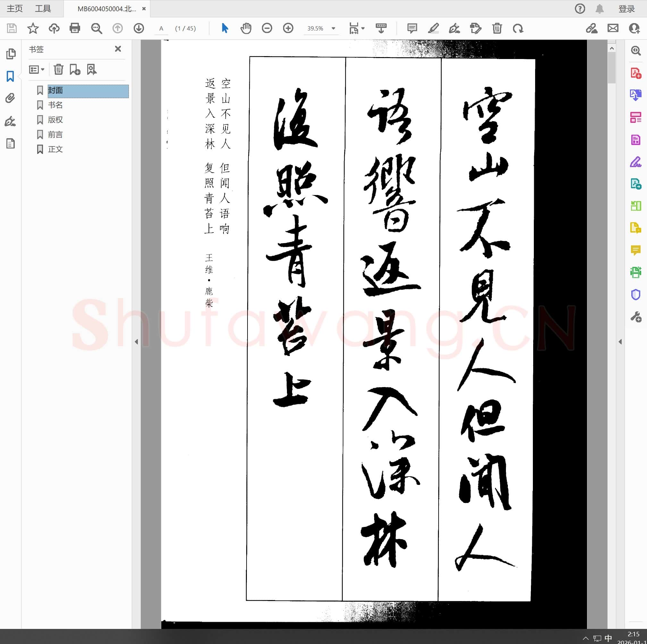Viewport: 647px width, 644px height.
Task: Click the 登录 sign-in button
Action: coord(626,8)
